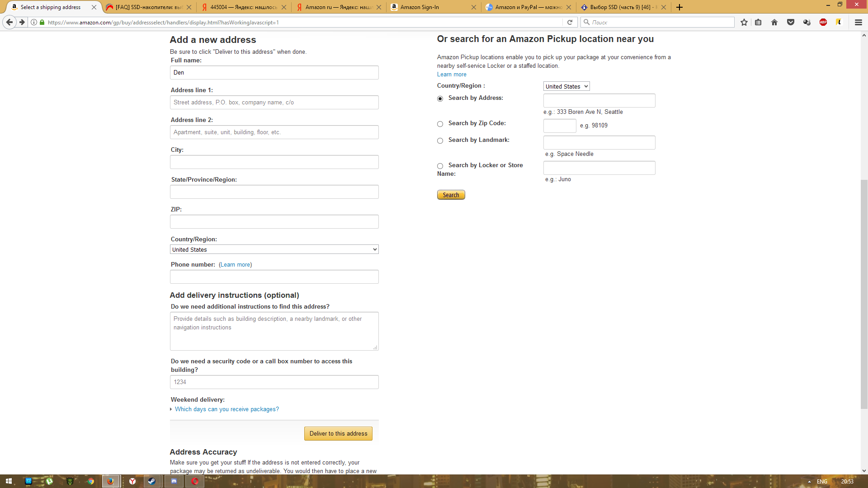The height and width of the screenshot is (488, 868).
Task: Click the Address line 1 field
Action: (x=274, y=103)
